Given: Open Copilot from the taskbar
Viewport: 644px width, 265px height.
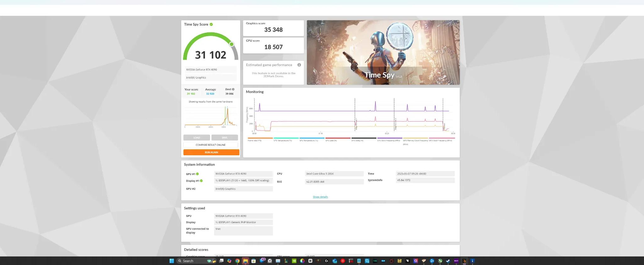Looking at the screenshot, I should [229, 261].
